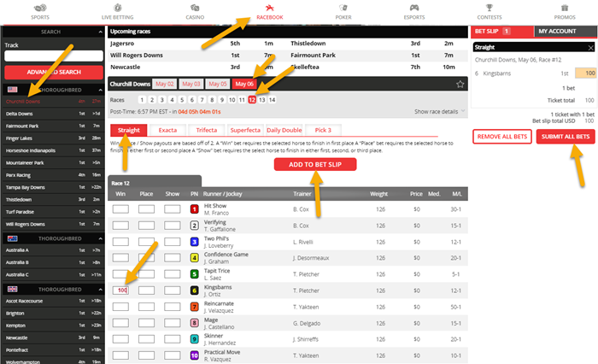Screen dimensions: 598x364
Task: Switch to the Trifecta bet tab
Action: 207,130
